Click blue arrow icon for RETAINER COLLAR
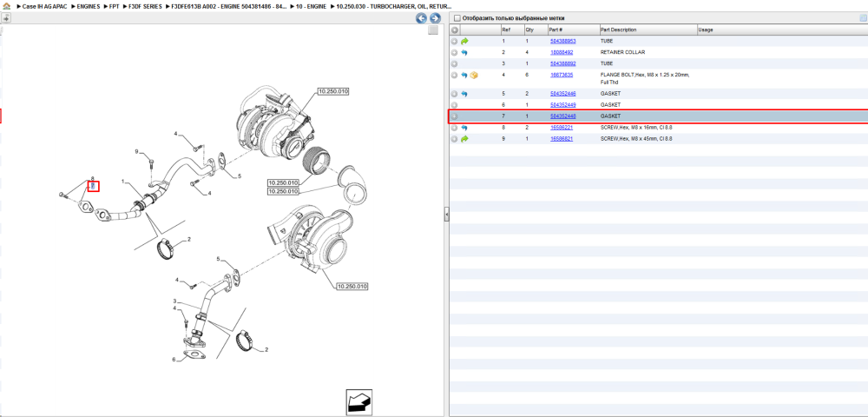This screenshot has width=868, height=417. pyautogui.click(x=464, y=52)
